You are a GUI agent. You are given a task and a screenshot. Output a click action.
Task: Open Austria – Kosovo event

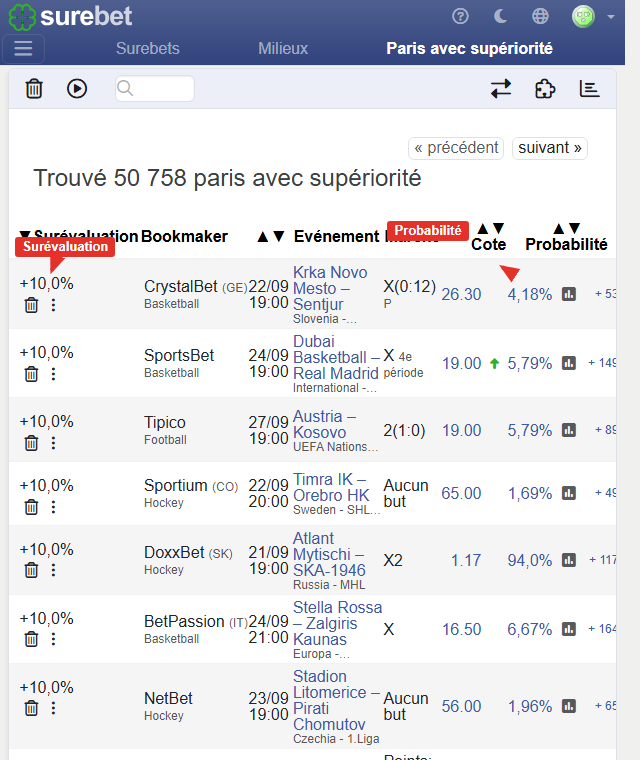[x=325, y=424]
